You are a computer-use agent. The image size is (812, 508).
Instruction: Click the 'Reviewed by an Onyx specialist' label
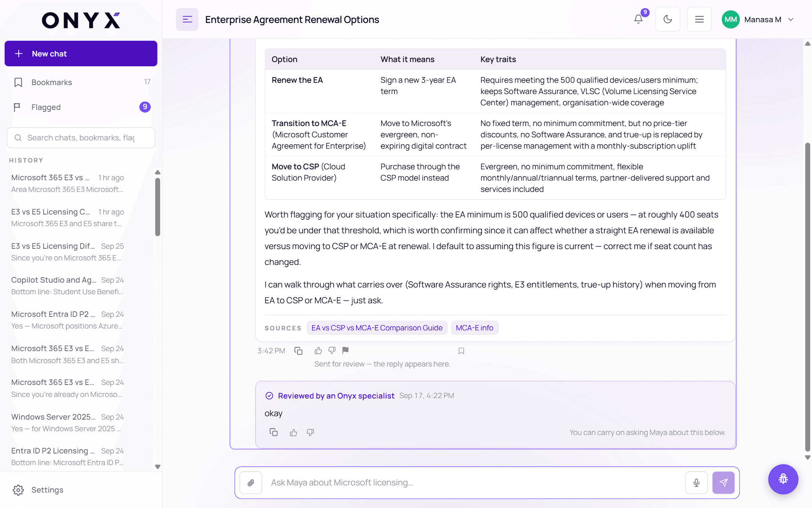pos(336,395)
